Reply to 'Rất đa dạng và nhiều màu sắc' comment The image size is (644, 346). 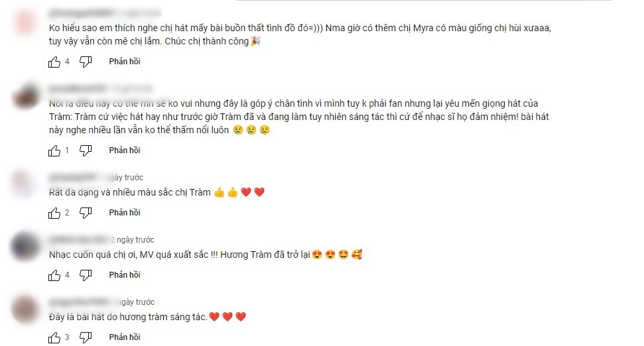coord(125,213)
